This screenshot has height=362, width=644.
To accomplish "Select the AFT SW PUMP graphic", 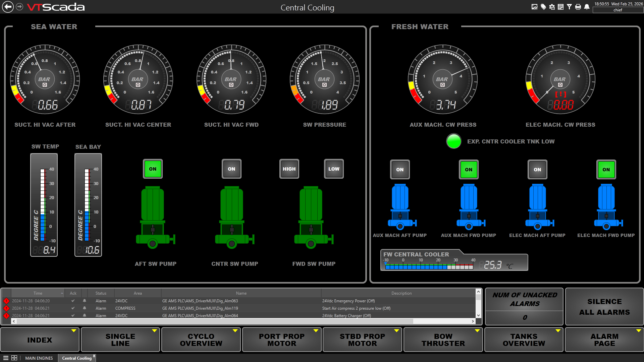I will coord(155,218).
